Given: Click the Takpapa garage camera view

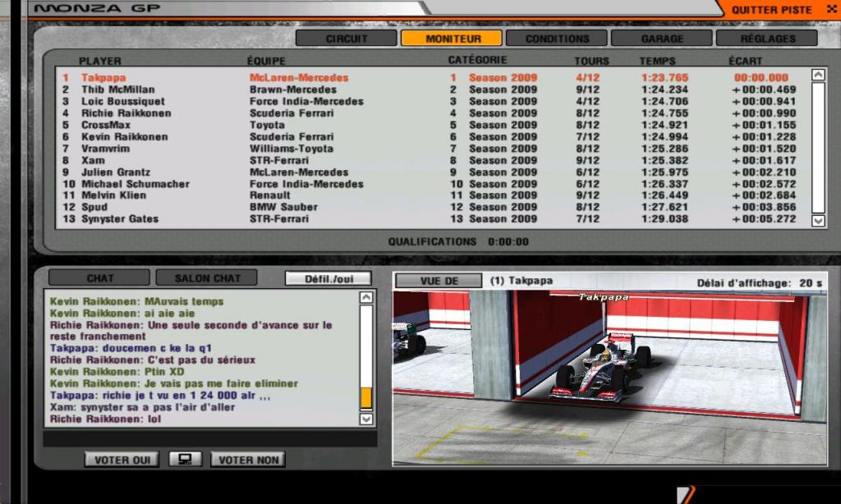Looking at the screenshot, I should click(x=610, y=378).
